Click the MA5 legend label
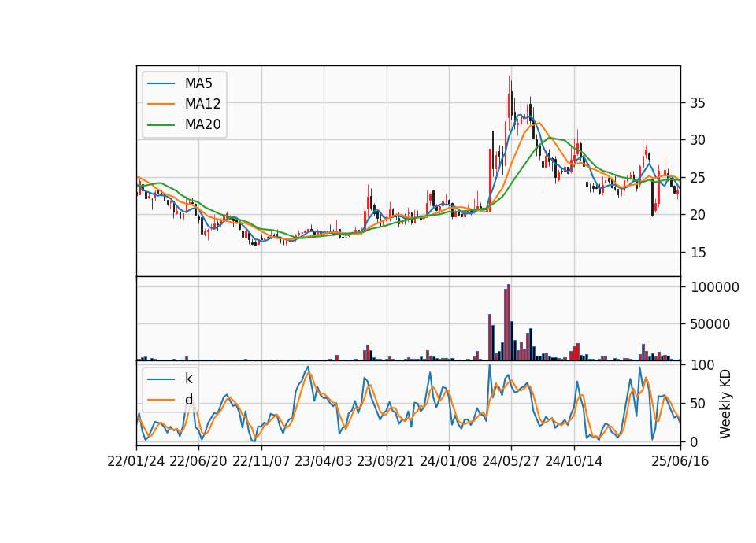The width and height of the screenshot is (756, 543). (198, 83)
